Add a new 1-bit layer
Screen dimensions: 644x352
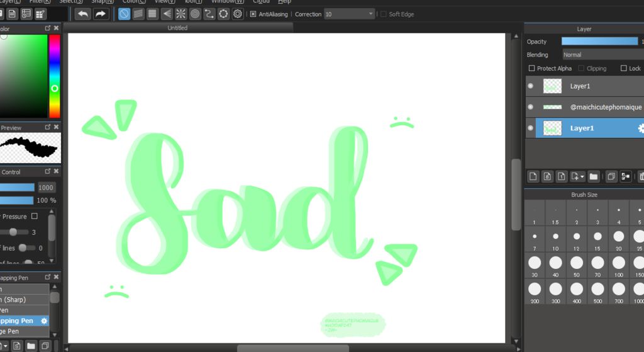(561, 176)
